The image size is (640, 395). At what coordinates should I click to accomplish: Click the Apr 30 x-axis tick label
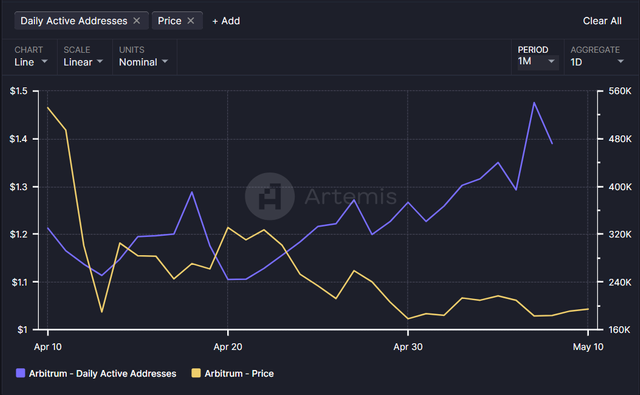pyautogui.click(x=408, y=347)
